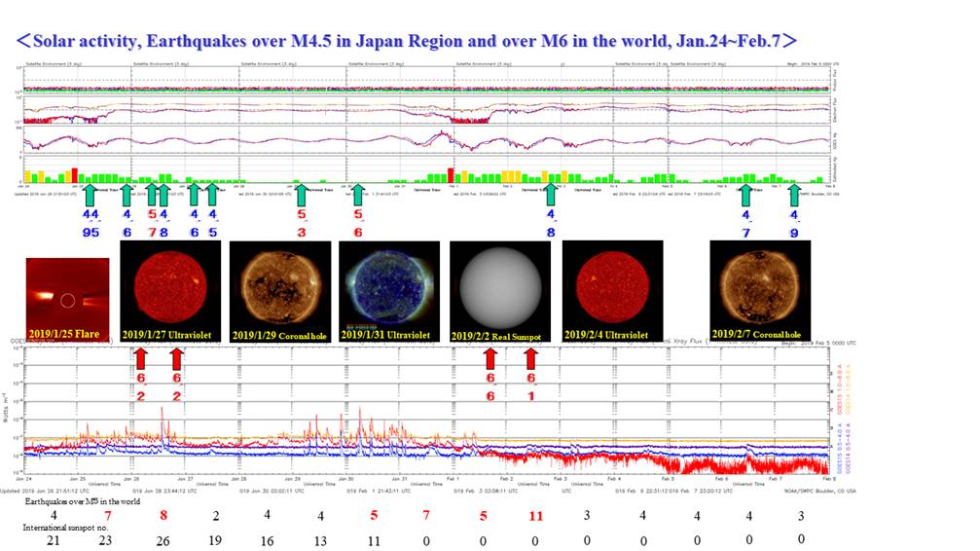
Task: Click the 'International sunspot no.' label
Action: click(x=65, y=528)
